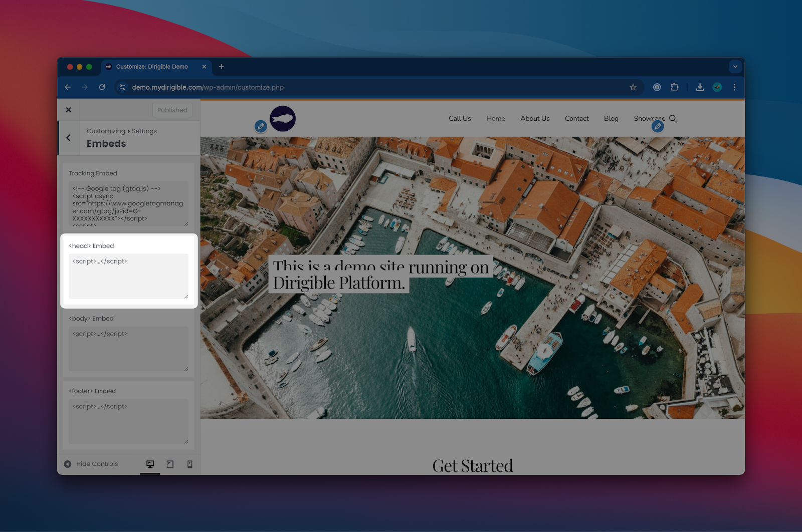Open a new browser tab
The image size is (802, 532).
(221, 67)
